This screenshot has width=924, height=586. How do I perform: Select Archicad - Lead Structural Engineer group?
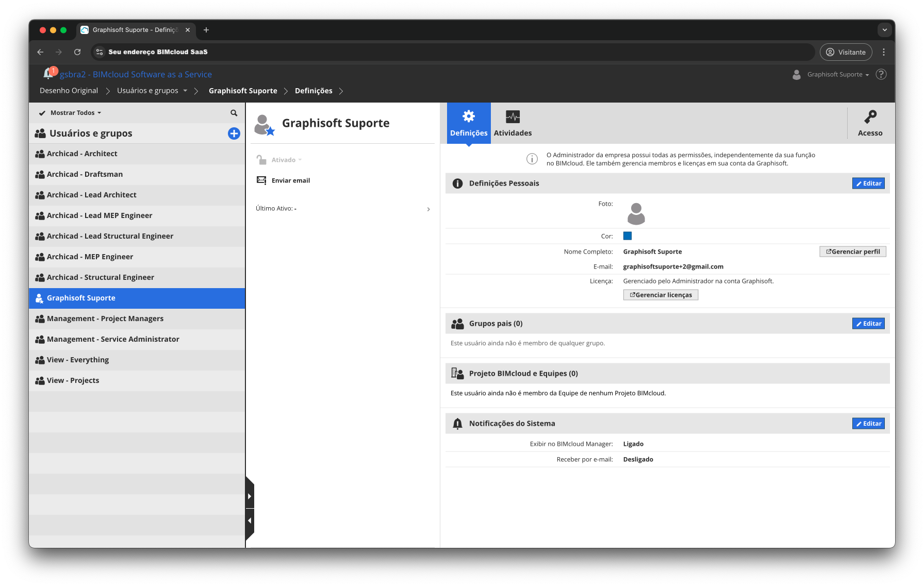click(137, 236)
